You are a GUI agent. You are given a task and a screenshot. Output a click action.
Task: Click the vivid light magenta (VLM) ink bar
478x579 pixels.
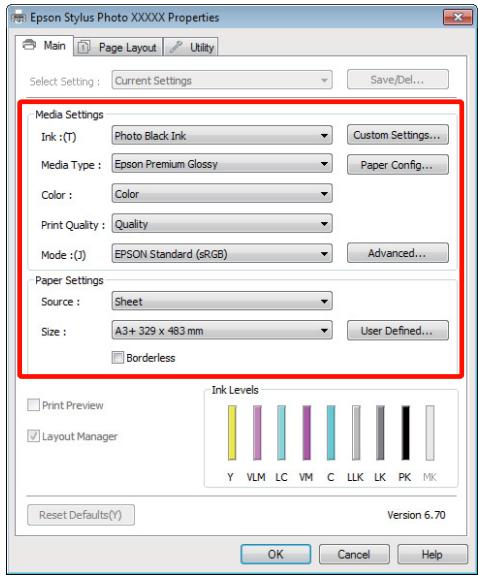tap(257, 433)
